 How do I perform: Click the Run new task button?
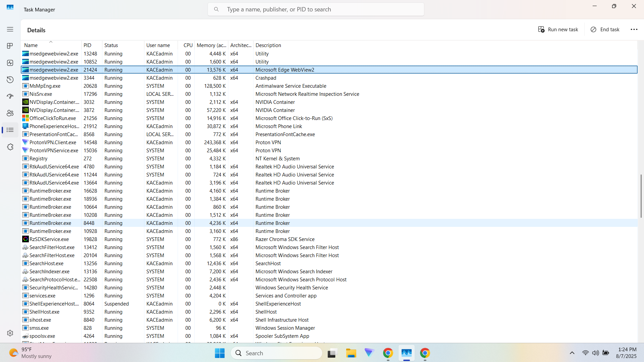pyautogui.click(x=558, y=30)
